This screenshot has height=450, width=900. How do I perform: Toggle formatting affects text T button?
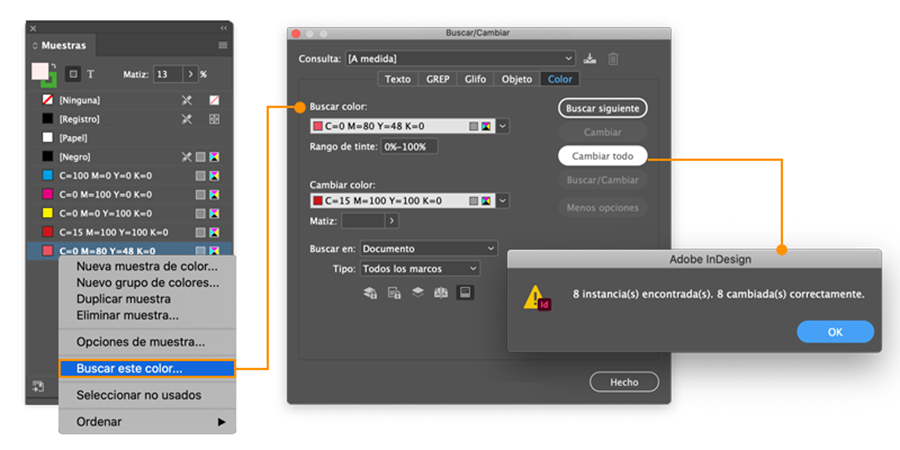point(91,74)
